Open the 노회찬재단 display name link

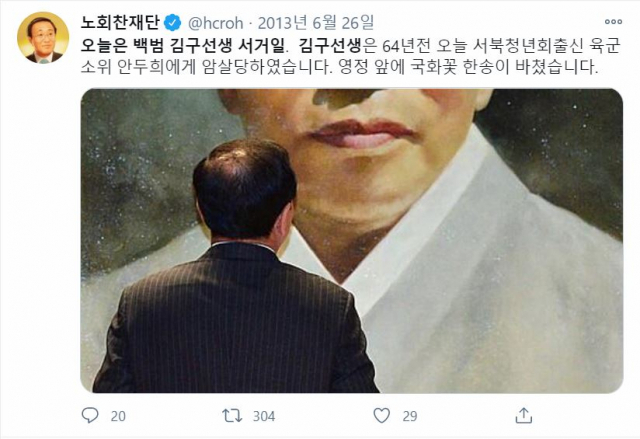click(120, 23)
